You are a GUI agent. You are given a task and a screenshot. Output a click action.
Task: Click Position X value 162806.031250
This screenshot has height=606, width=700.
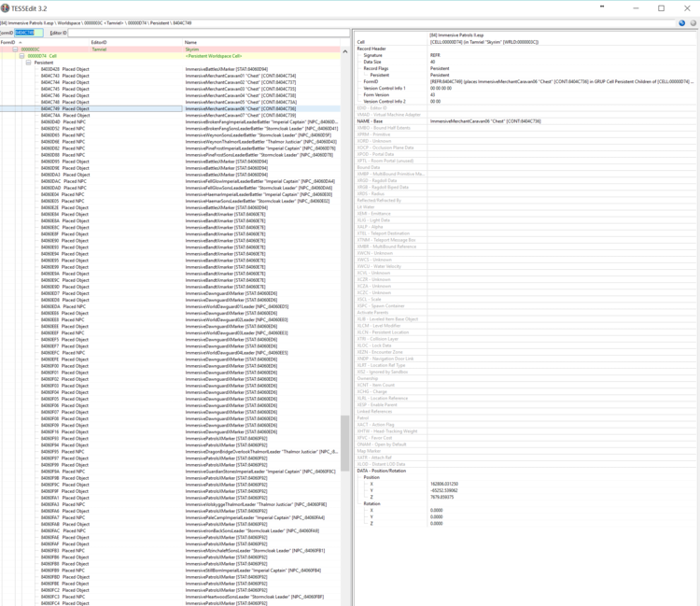(x=443, y=484)
